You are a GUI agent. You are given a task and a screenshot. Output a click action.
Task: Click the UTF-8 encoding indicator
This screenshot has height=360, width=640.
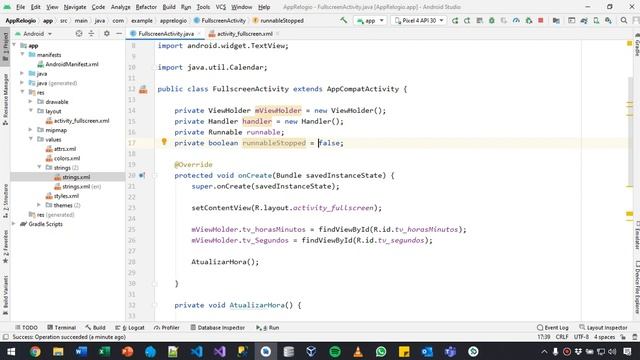click(581, 337)
